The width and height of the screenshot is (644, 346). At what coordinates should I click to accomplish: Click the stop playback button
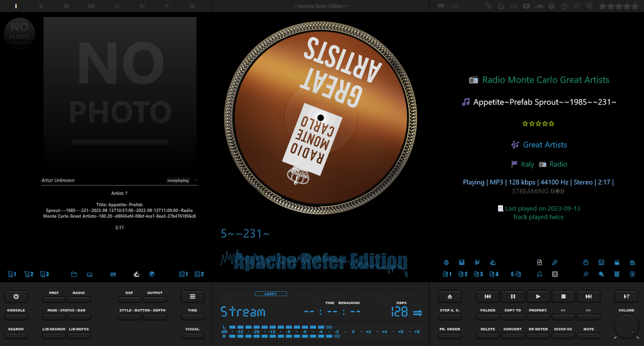click(x=563, y=297)
